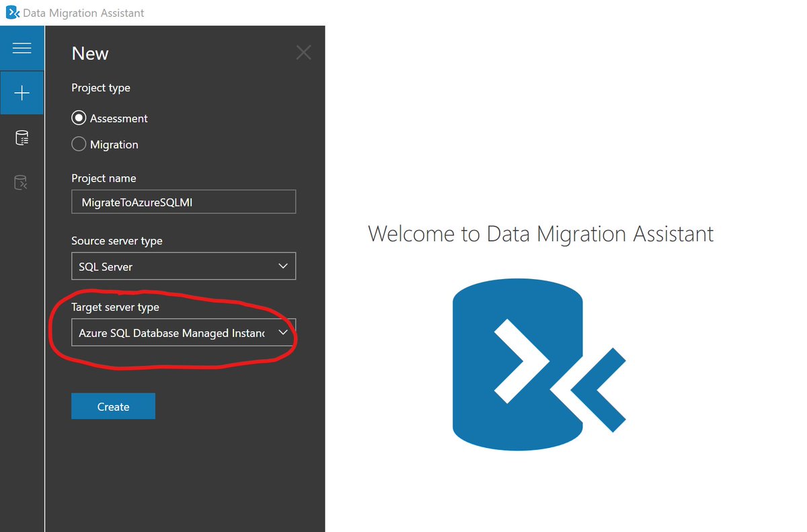807x532 pixels.
Task: Click the Project name input field
Action: pyautogui.click(x=184, y=202)
